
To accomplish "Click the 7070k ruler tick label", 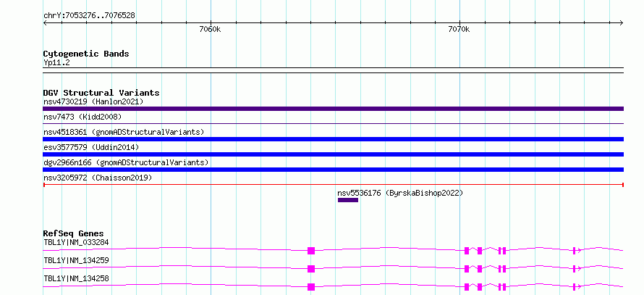I will tap(459, 29).
